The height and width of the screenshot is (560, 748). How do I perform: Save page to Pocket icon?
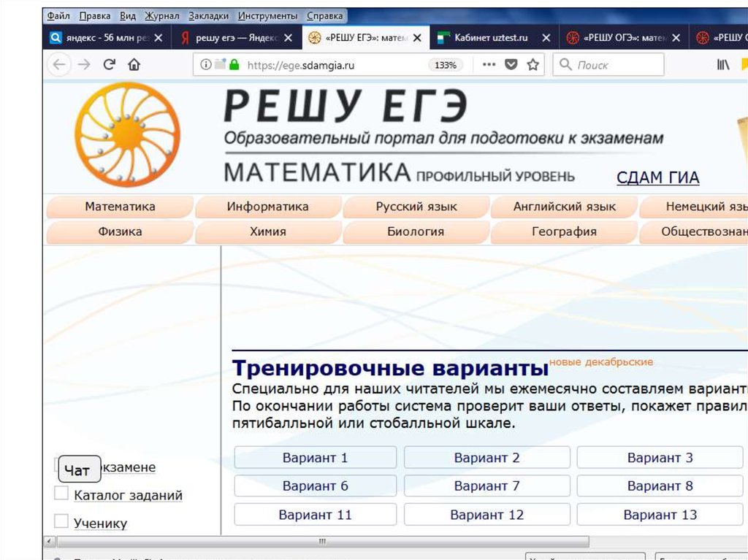tap(511, 64)
